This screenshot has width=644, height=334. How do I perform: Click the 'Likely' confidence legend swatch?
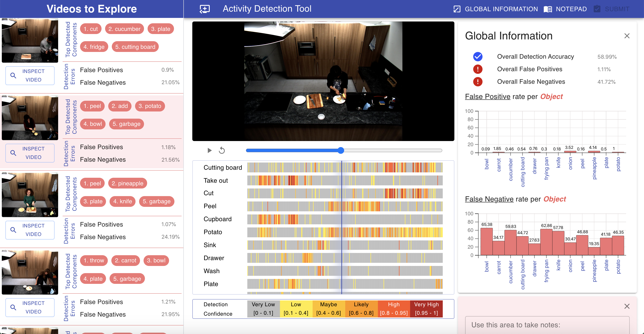click(x=361, y=309)
